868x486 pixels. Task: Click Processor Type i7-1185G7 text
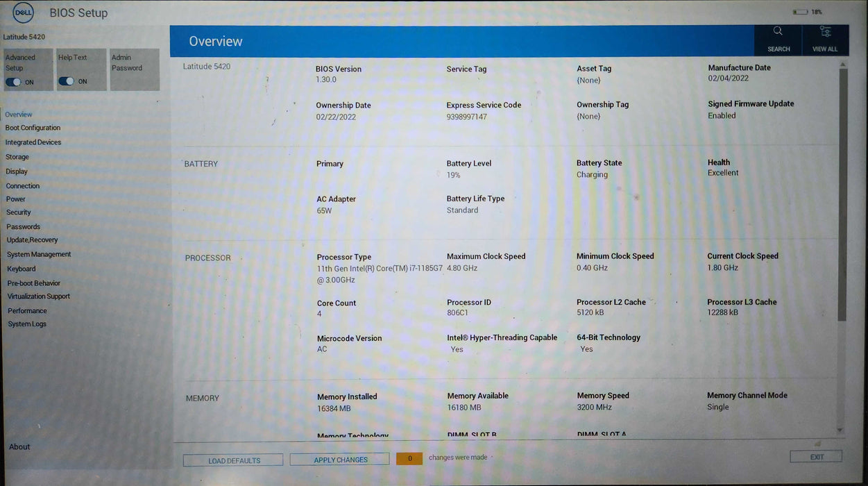(380, 274)
